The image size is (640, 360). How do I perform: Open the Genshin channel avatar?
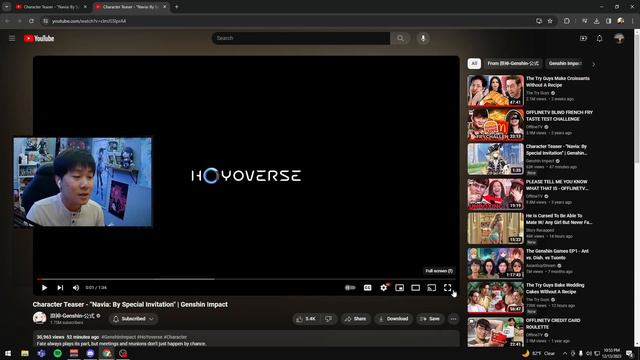pyautogui.click(x=40, y=318)
